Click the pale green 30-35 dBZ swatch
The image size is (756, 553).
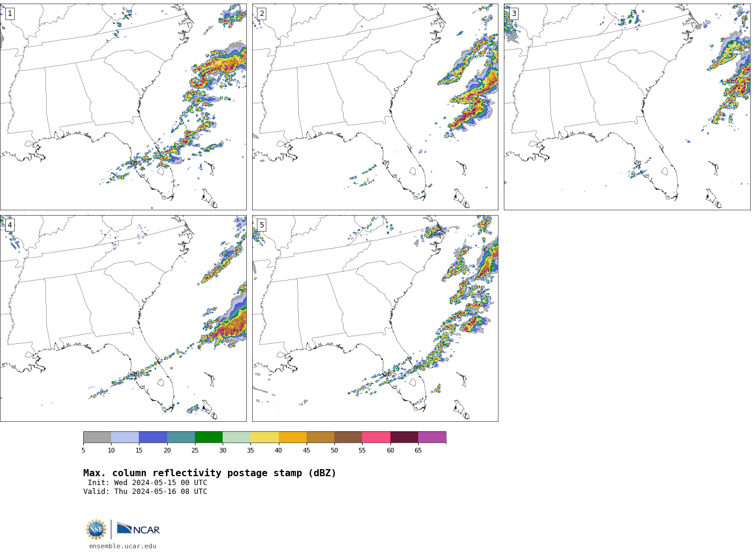[236, 437]
